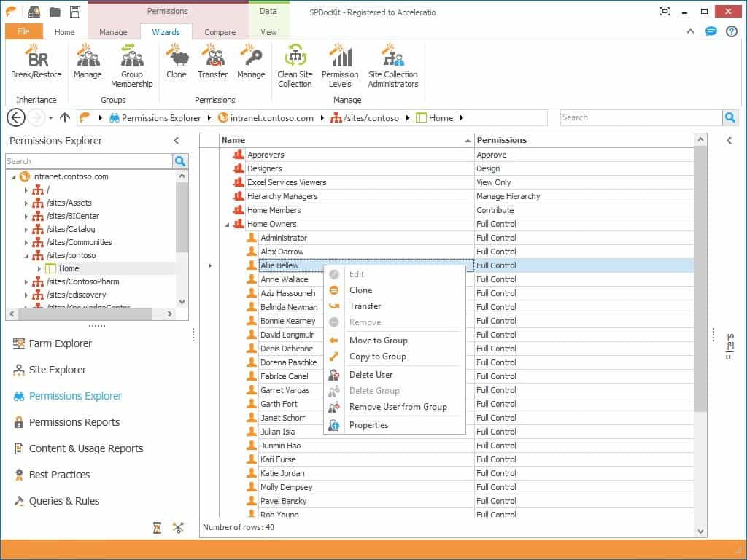Expand the /sites/BICenter tree node
Viewport: 747px width, 560px height.
(26, 216)
